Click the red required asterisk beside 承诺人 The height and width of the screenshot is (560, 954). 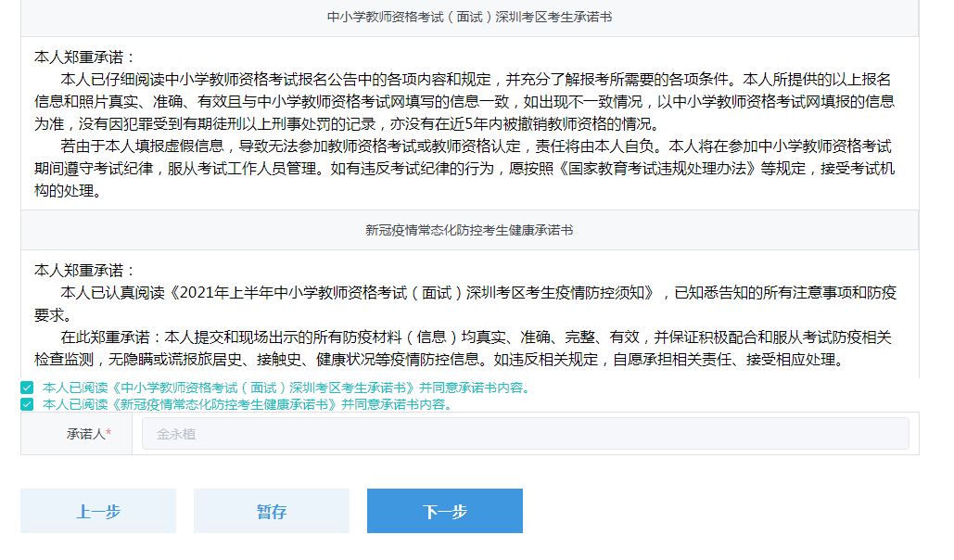coord(108,434)
